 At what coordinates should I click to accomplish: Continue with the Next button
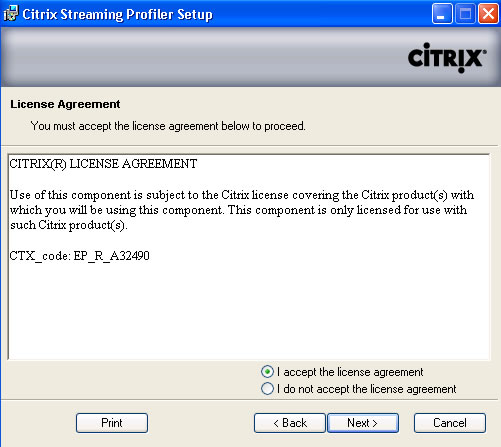(x=363, y=423)
